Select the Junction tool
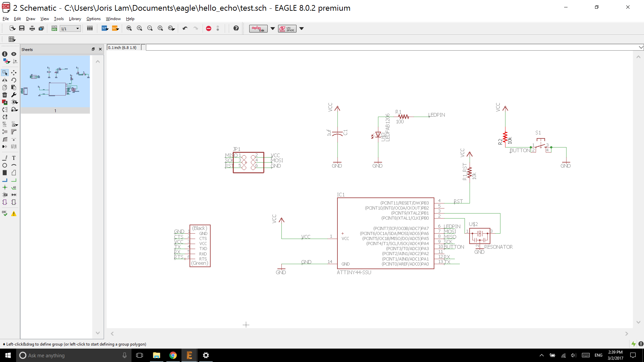The width and height of the screenshot is (644, 362). [x=5, y=187]
